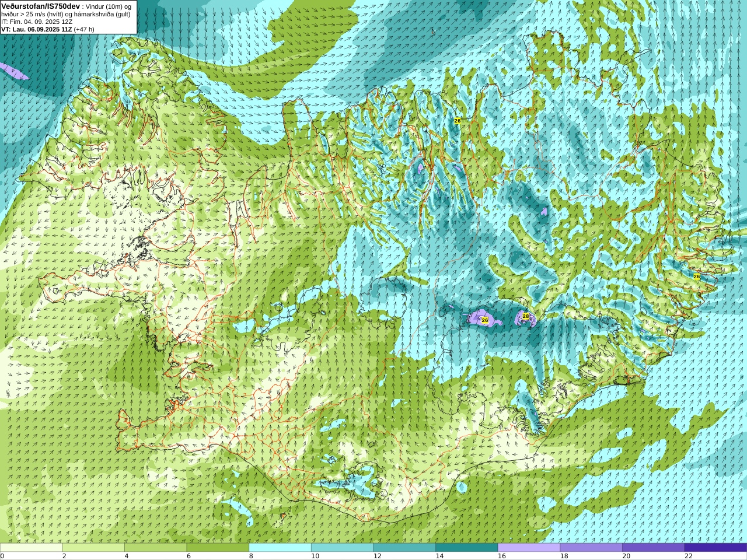The image size is (747, 560).
Task: Click the scale tick label 16
Action: 502,556
